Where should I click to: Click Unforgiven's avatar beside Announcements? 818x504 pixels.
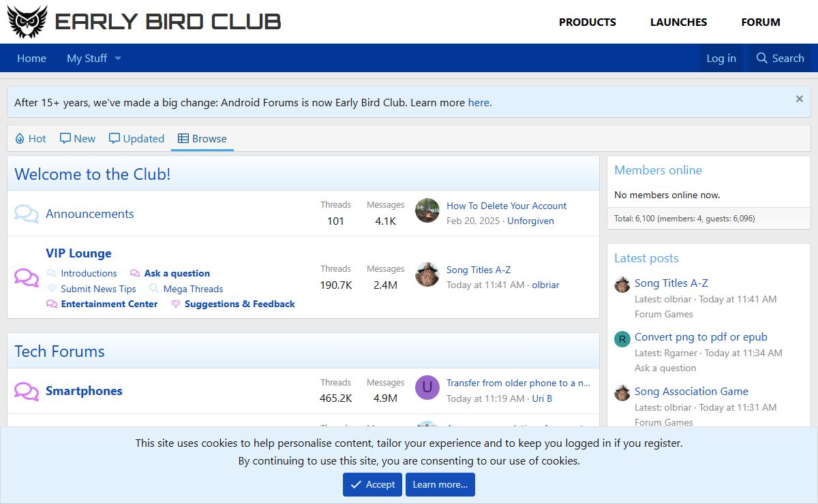coord(427,210)
